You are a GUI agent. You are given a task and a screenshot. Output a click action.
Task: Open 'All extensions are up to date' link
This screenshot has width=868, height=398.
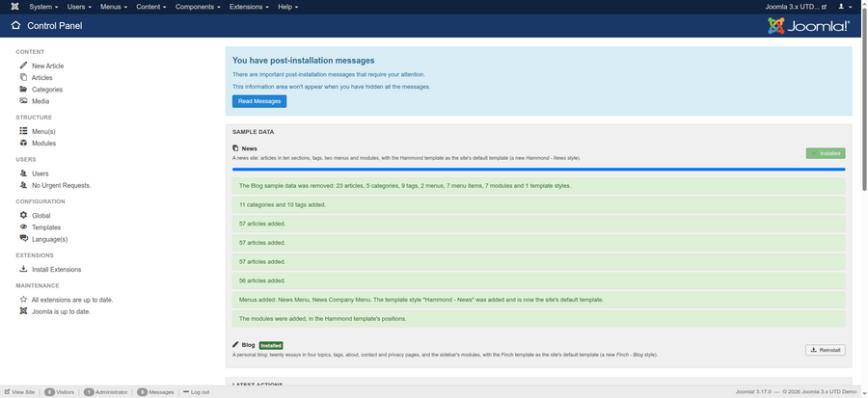pyautogui.click(x=72, y=300)
